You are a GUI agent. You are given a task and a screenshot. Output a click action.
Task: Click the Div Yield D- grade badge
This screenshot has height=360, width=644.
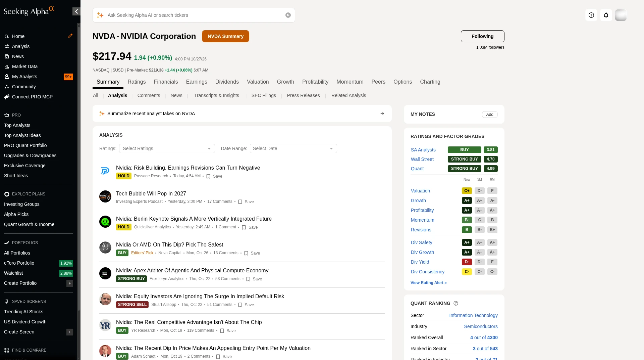[467, 262]
